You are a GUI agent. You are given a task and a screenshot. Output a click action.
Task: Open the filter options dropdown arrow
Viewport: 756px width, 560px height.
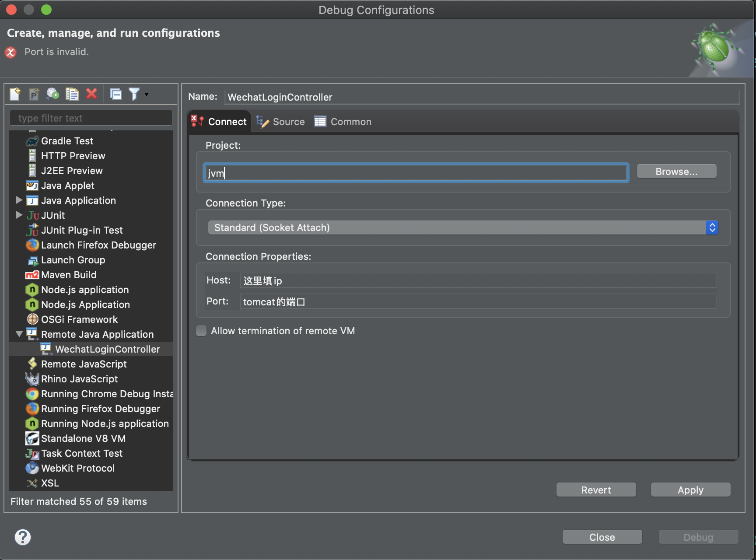coord(147,94)
